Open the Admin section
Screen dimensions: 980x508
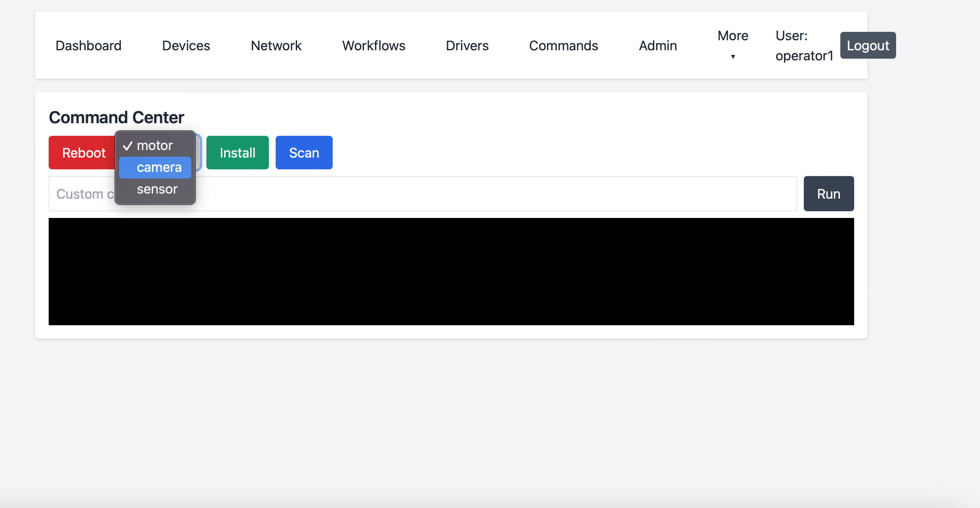[x=658, y=45]
